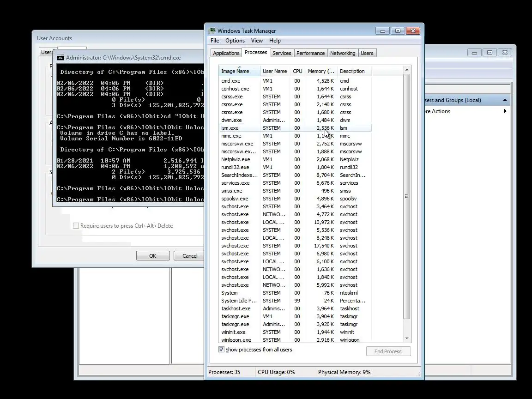532x399 pixels.
Task: Select taskmgr.exe run by VM1
Action: (x=295, y=316)
